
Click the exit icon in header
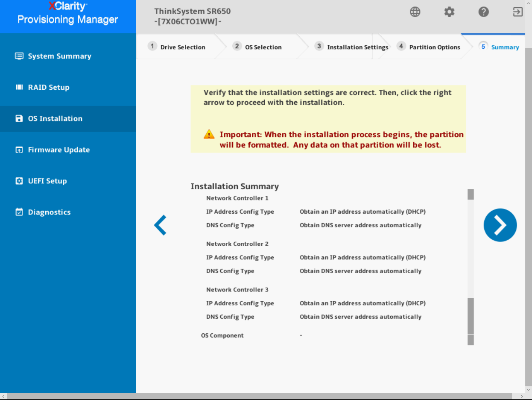(517, 12)
